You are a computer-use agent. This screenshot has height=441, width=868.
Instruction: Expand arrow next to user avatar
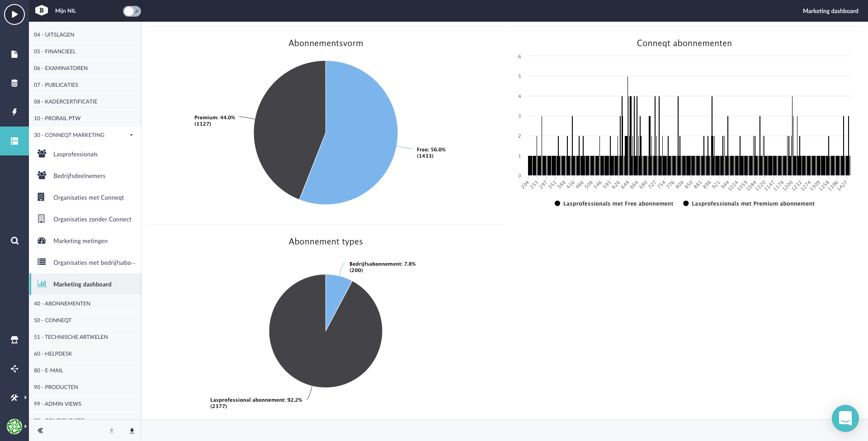click(x=25, y=426)
